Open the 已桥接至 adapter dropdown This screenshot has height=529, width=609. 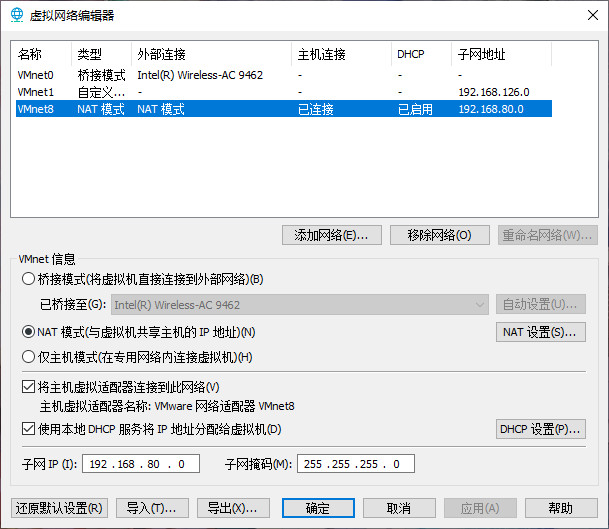(x=299, y=305)
